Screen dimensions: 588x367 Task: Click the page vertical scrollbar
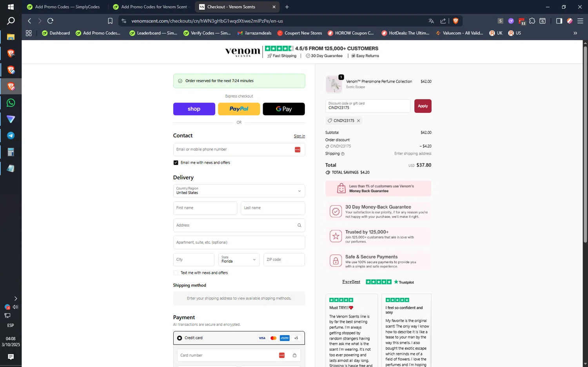(585, 145)
